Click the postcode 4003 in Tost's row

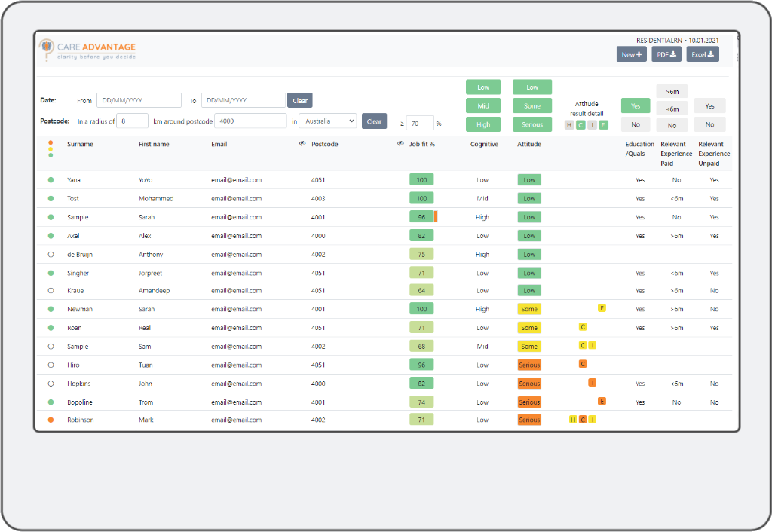(x=318, y=199)
